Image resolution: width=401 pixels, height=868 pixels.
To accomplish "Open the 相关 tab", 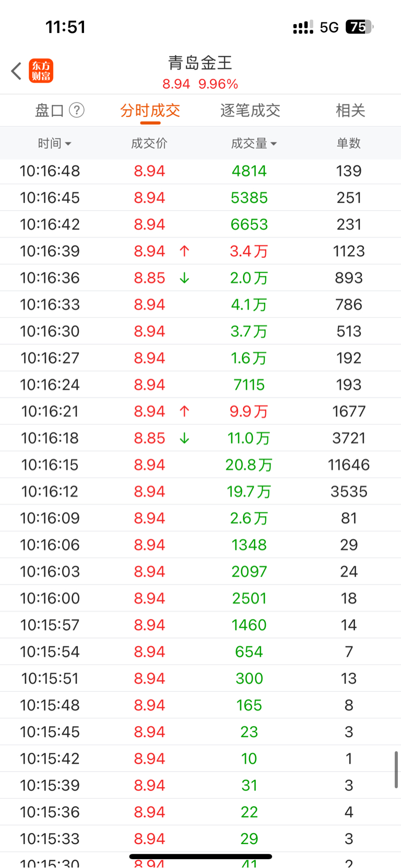I will coord(350,110).
